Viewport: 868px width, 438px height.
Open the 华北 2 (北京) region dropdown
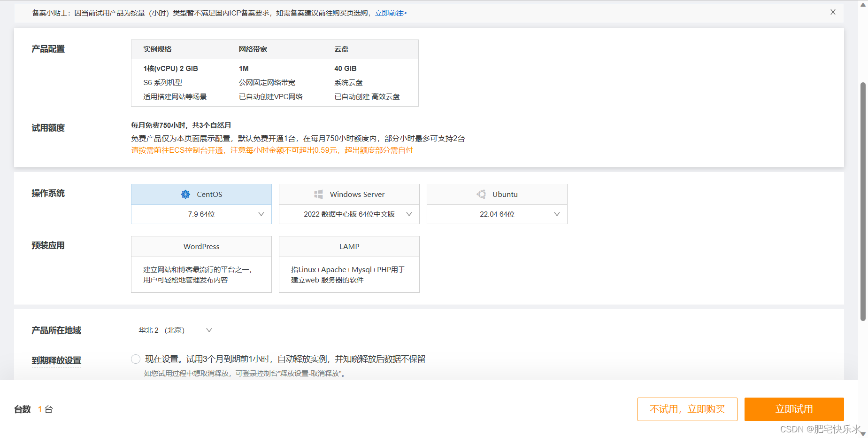point(175,330)
